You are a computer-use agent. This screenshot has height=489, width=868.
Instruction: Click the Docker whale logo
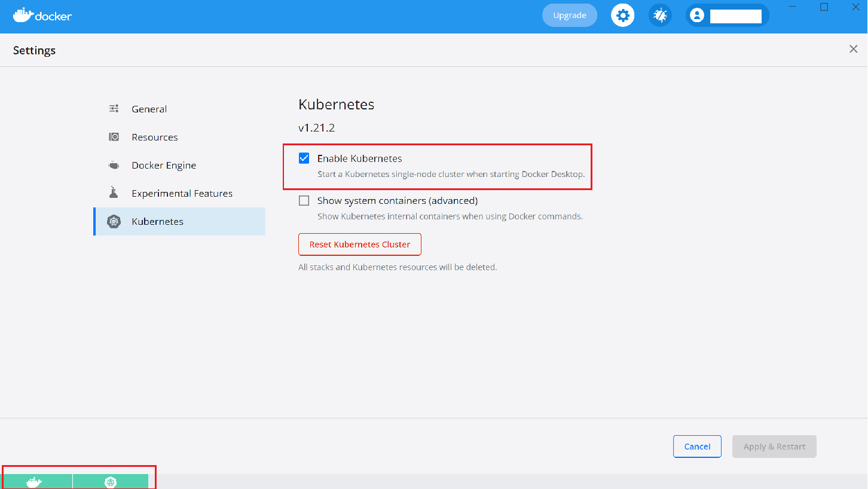(x=42, y=16)
